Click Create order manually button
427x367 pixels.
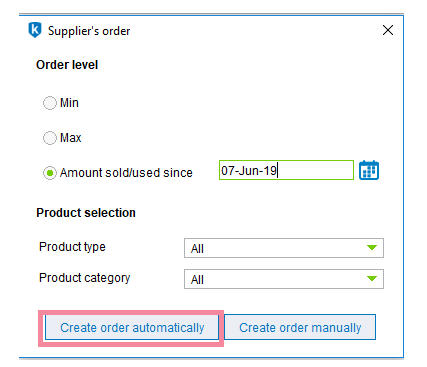pyautogui.click(x=300, y=327)
